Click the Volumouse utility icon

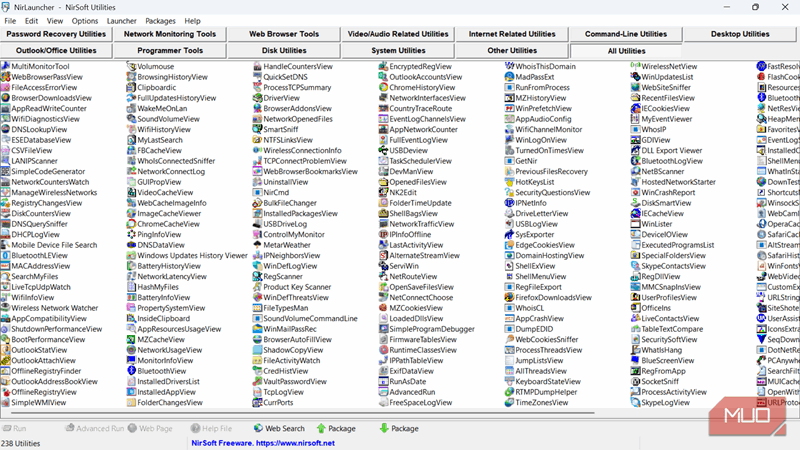(x=130, y=66)
